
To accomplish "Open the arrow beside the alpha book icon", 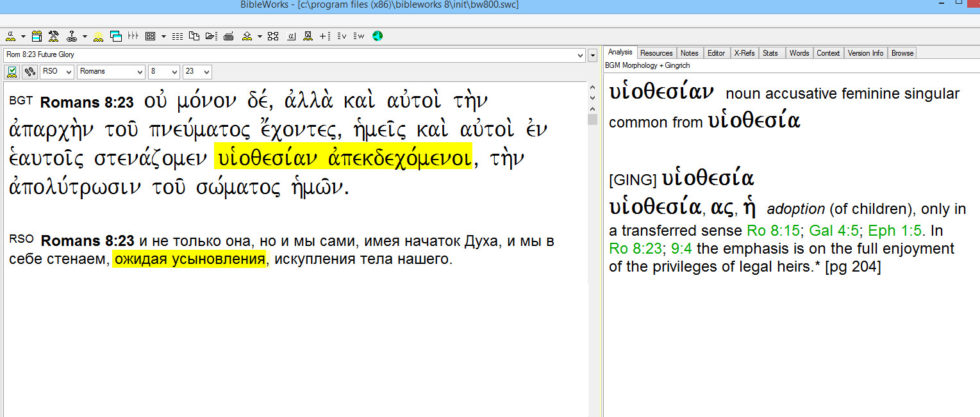I will (x=23, y=36).
